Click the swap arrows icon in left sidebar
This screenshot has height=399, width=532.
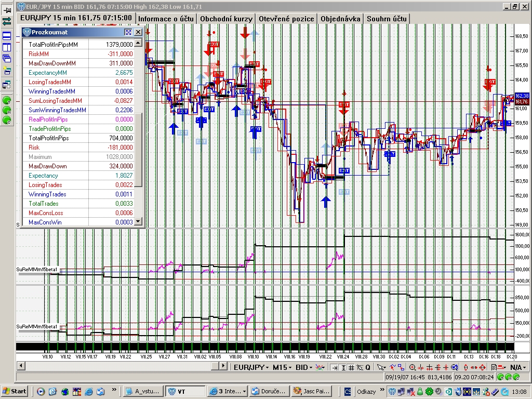pos(7,21)
